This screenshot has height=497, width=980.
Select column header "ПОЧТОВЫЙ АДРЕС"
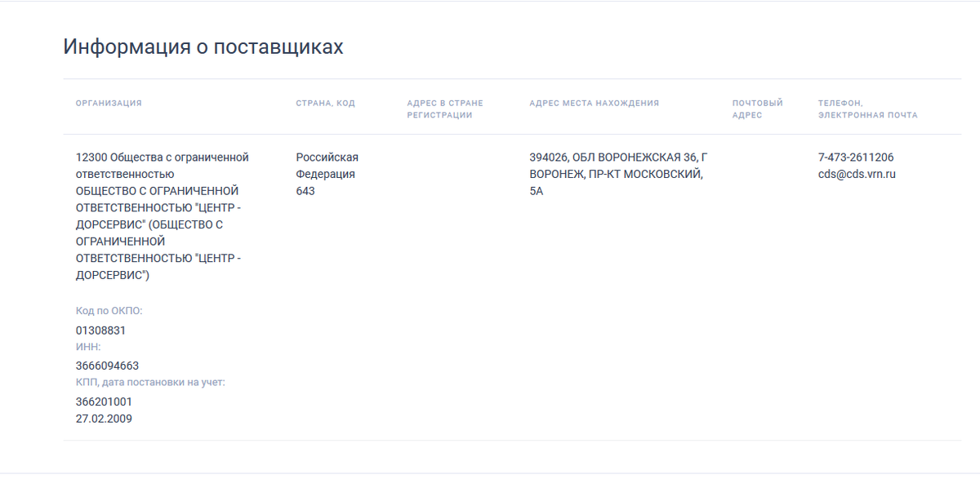pos(758,109)
